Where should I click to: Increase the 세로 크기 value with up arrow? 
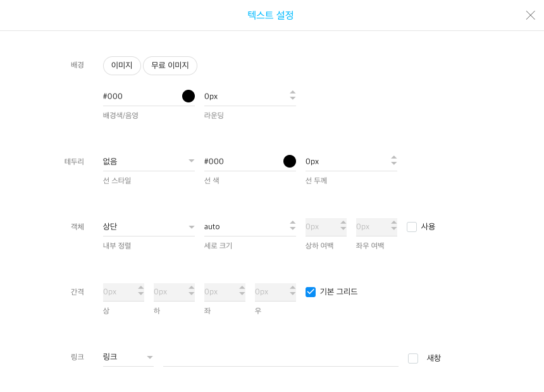tap(293, 223)
